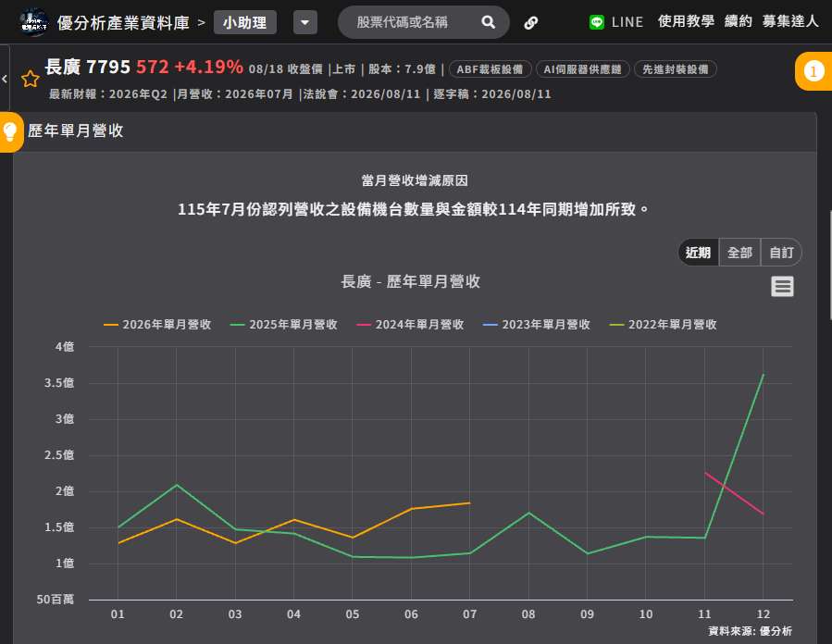Click the 2026 line endpoint at month 07
Viewport: 832px width, 644px height.
pyautogui.click(x=469, y=502)
